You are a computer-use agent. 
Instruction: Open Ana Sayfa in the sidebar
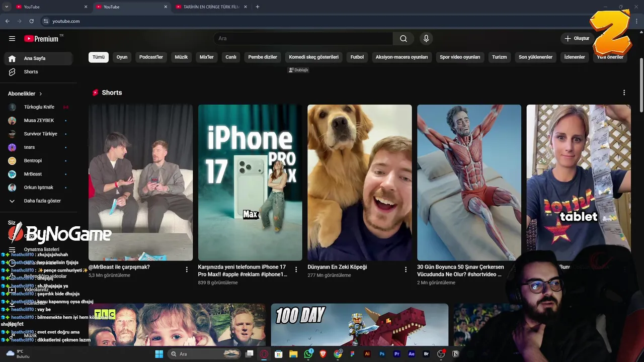[38, 58]
